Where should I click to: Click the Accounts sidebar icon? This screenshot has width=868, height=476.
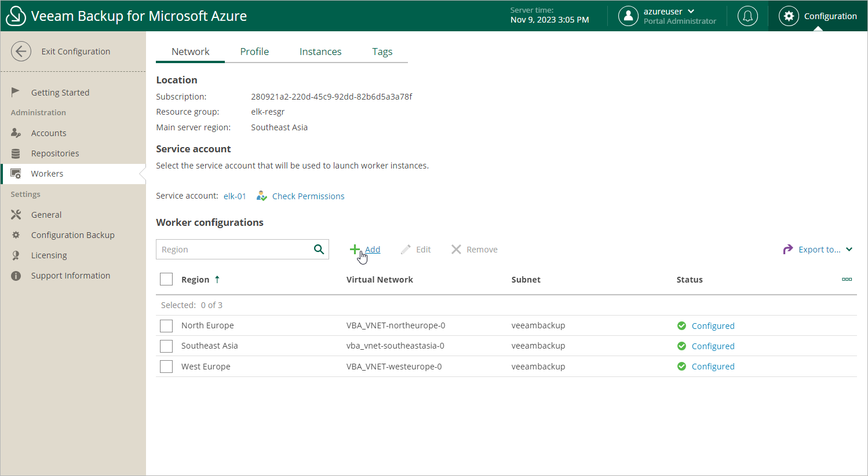coord(16,133)
